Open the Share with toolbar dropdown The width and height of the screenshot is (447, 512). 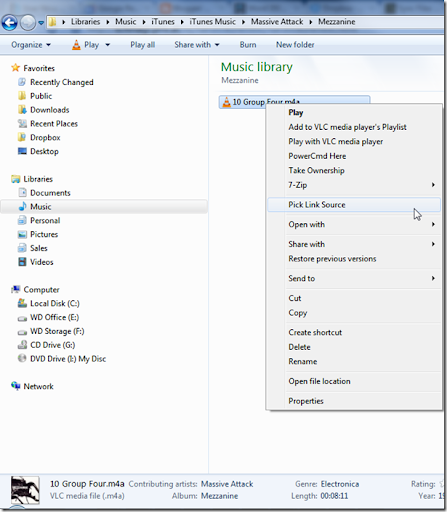click(197, 45)
